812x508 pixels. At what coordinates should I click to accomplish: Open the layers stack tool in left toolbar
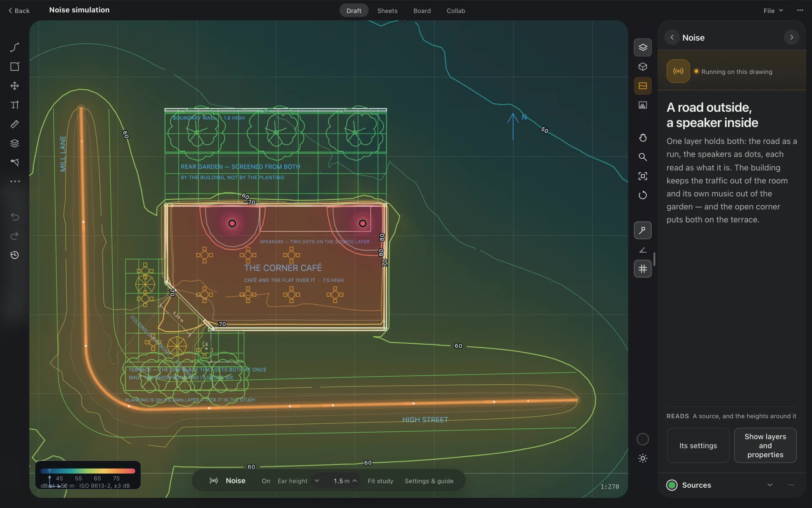pyautogui.click(x=15, y=143)
